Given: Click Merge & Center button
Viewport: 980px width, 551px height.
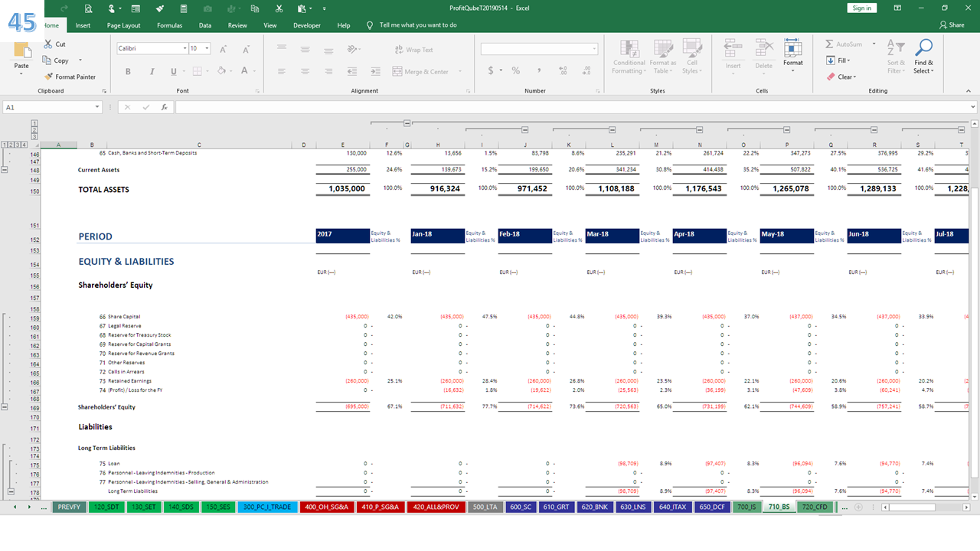Looking at the screenshot, I should point(420,72).
